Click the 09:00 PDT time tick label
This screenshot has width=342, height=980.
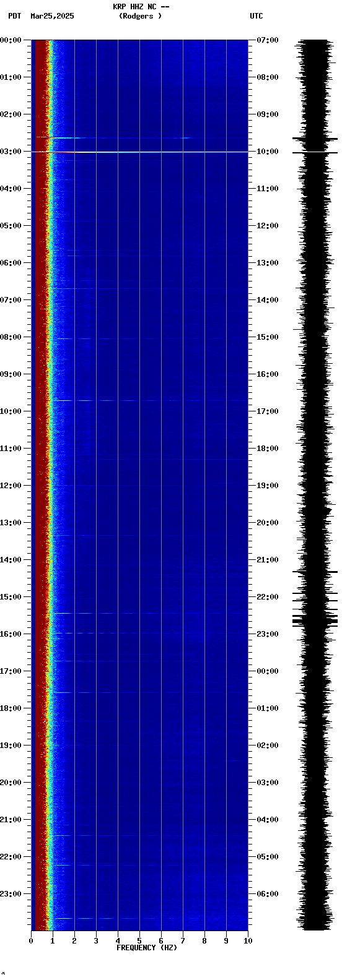click(11, 374)
